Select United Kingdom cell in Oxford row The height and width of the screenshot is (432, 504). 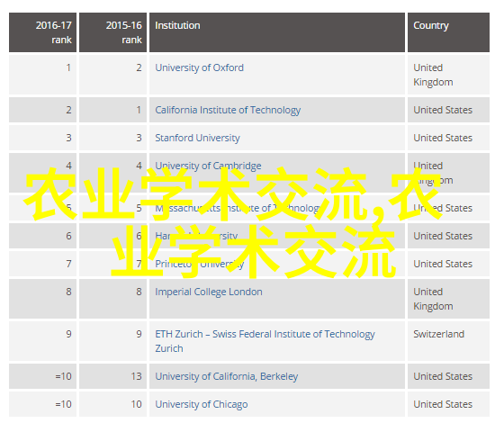pyautogui.click(x=448, y=75)
